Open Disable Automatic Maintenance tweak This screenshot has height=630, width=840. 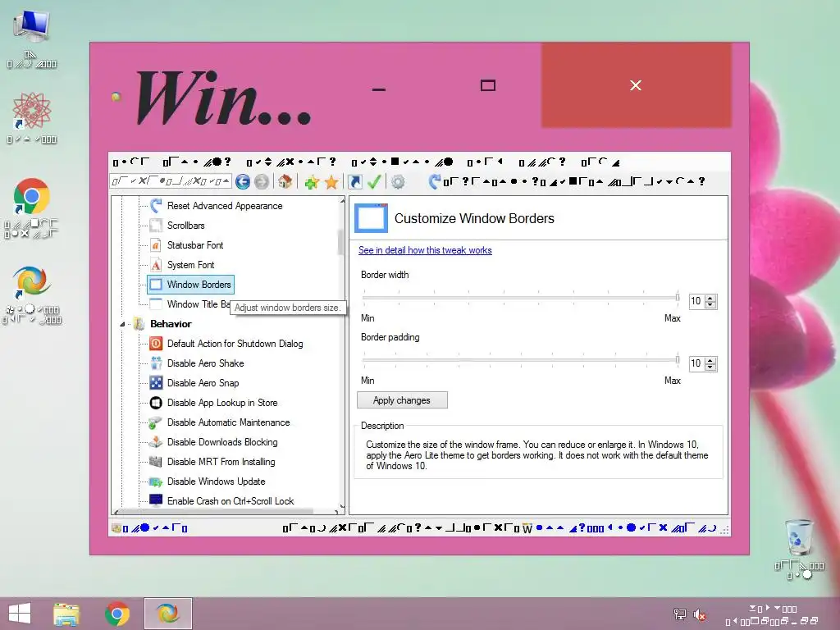tap(228, 422)
